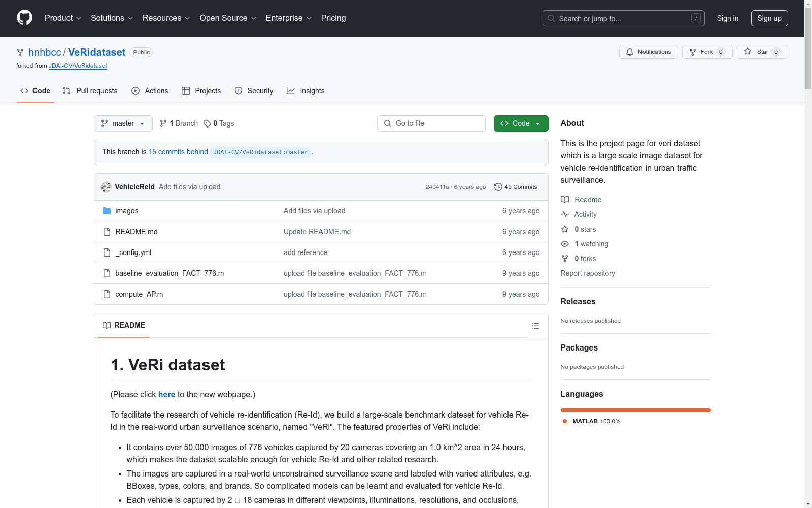812x508 pixels.
Task: Click the 240411a commit hash
Action: pyautogui.click(x=437, y=187)
